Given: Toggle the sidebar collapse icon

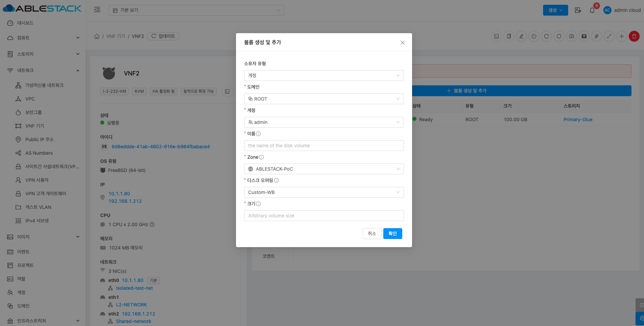Looking at the screenshot, I should click(x=97, y=10).
